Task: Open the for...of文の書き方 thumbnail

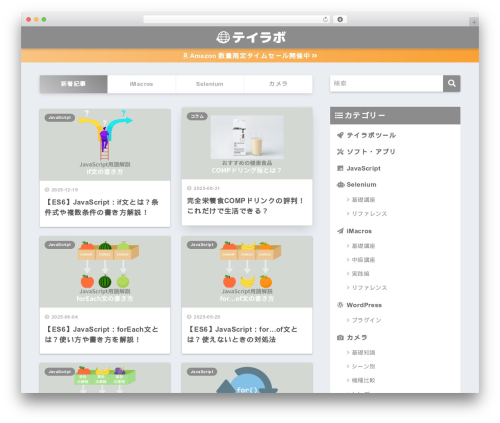Action: (x=247, y=272)
